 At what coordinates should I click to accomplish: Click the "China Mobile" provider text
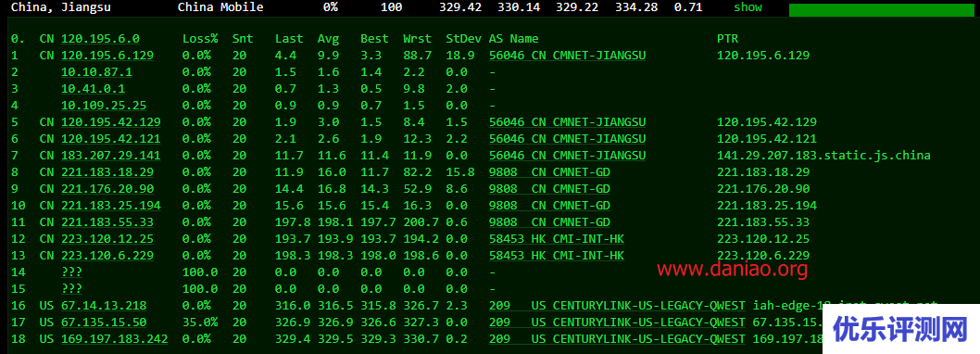(x=220, y=7)
